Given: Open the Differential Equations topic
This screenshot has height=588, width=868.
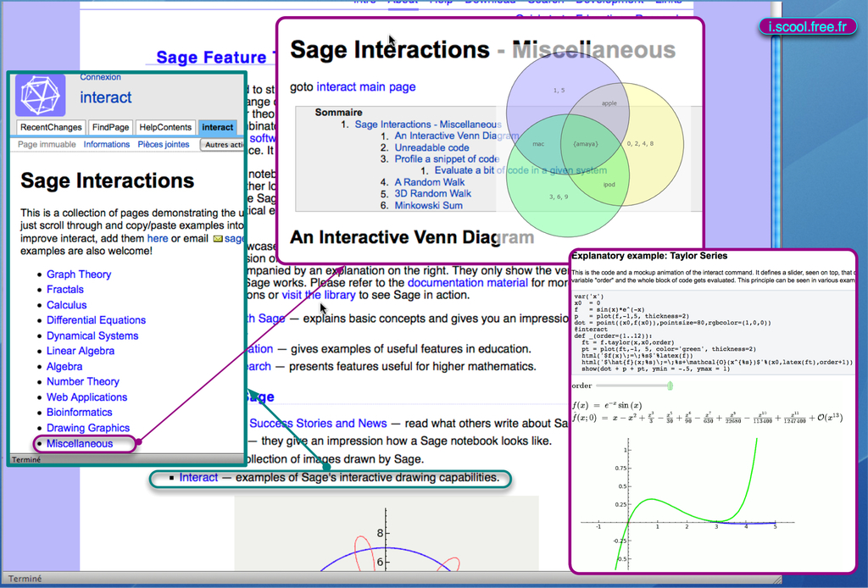Looking at the screenshot, I should tap(96, 320).
